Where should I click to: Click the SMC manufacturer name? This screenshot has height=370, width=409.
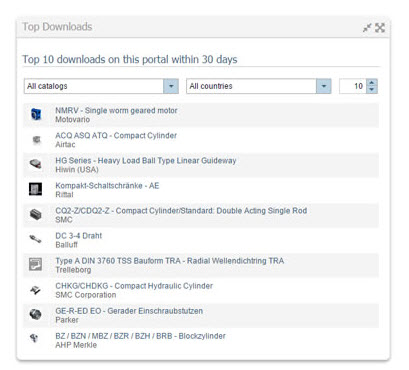64,220
